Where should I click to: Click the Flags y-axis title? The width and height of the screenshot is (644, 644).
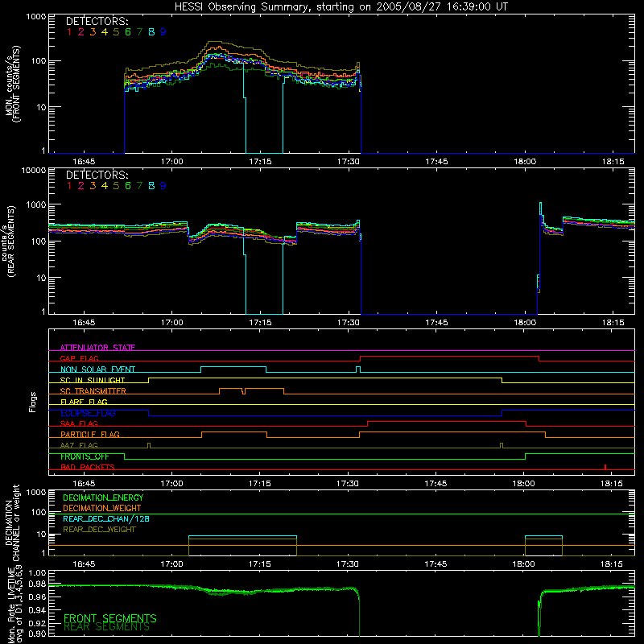pyautogui.click(x=33, y=402)
